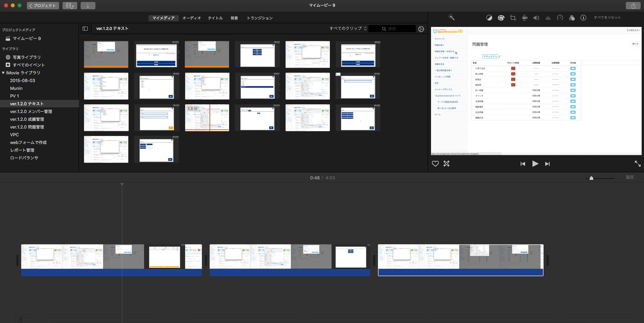Go back with the プロジェクト button

tap(43, 6)
